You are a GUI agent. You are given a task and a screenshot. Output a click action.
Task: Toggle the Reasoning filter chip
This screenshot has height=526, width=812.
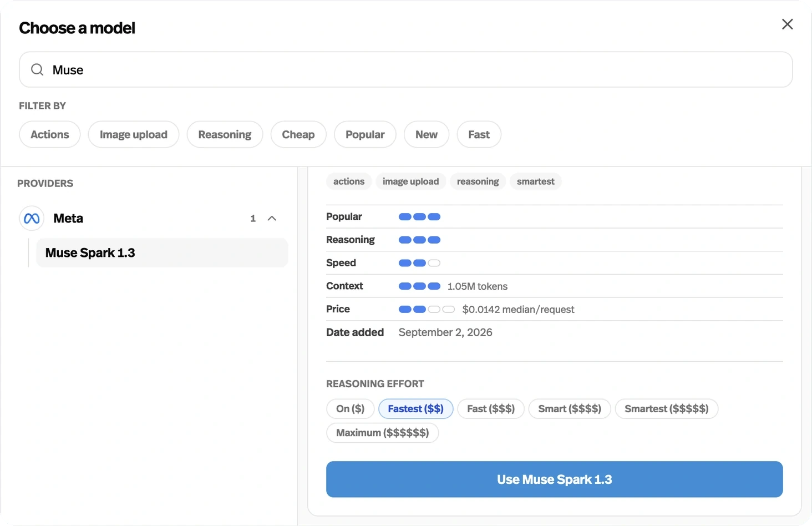pyautogui.click(x=225, y=134)
